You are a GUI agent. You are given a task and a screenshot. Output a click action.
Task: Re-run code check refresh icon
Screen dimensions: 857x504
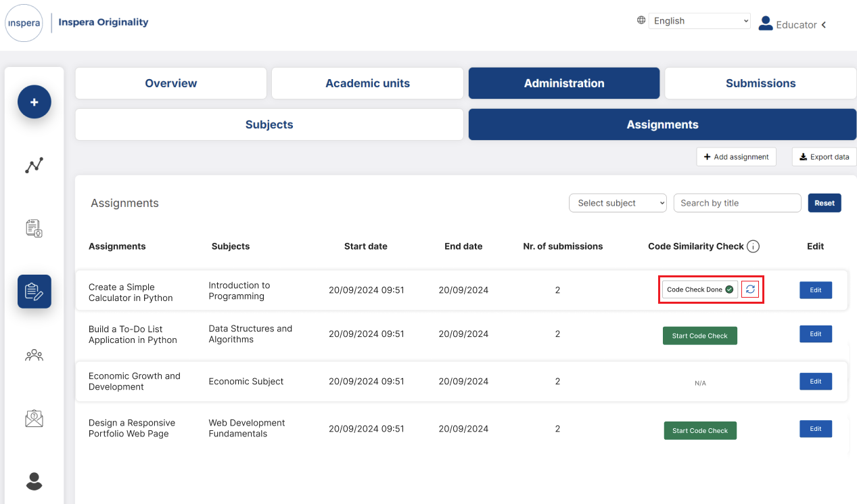pyautogui.click(x=750, y=290)
